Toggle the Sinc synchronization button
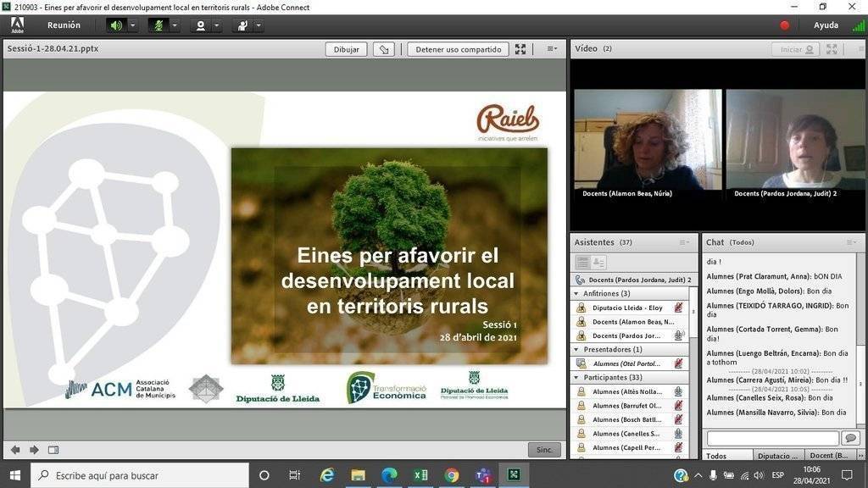 coord(543,450)
